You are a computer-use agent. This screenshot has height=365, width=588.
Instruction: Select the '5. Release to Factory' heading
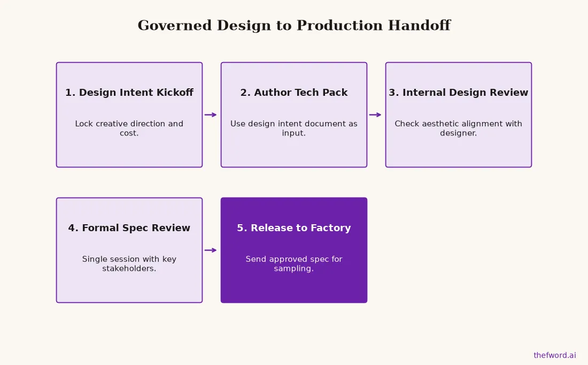(x=294, y=228)
